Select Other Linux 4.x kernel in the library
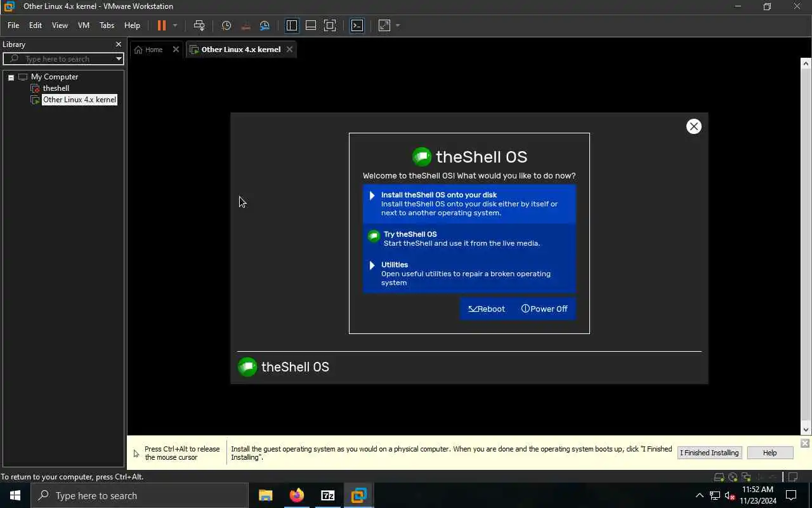The height and width of the screenshot is (508, 812). (x=79, y=100)
